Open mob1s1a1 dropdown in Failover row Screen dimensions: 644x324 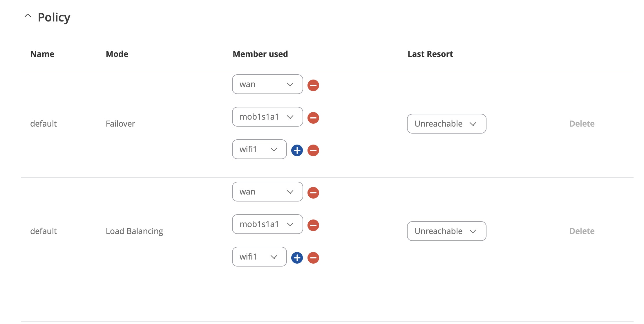pos(267,117)
